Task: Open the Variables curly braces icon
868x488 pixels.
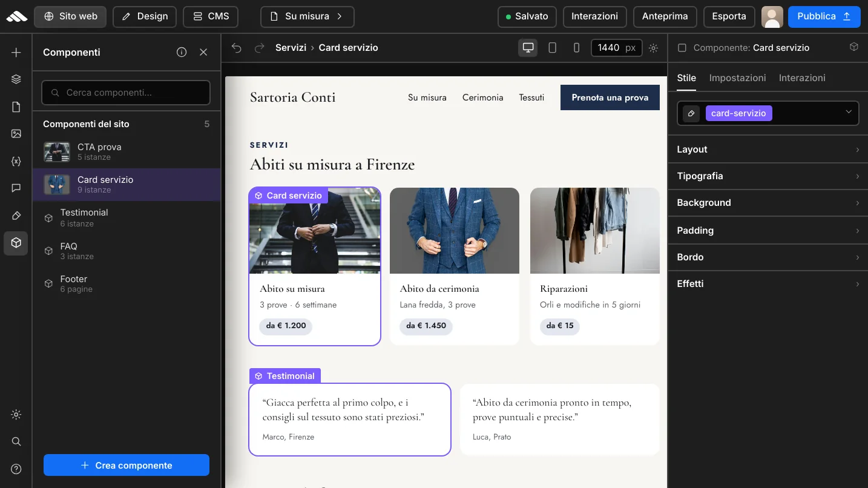Action: pos(16,161)
